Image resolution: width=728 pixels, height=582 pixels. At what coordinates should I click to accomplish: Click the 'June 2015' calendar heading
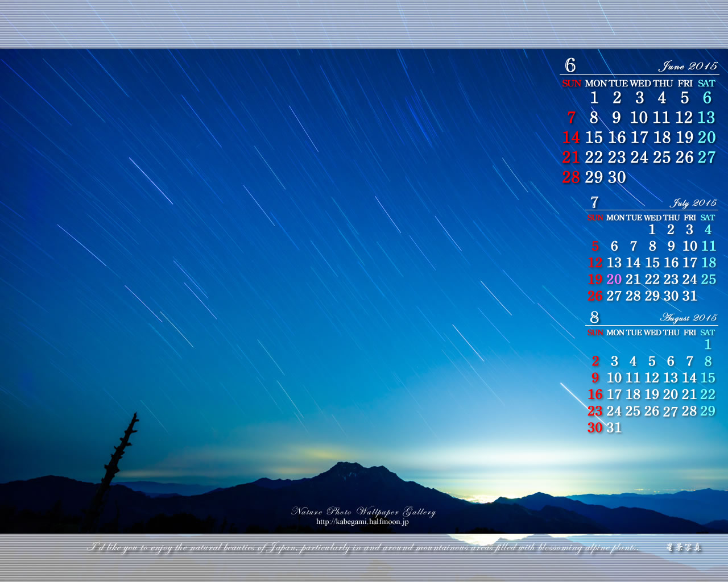pos(688,66)
